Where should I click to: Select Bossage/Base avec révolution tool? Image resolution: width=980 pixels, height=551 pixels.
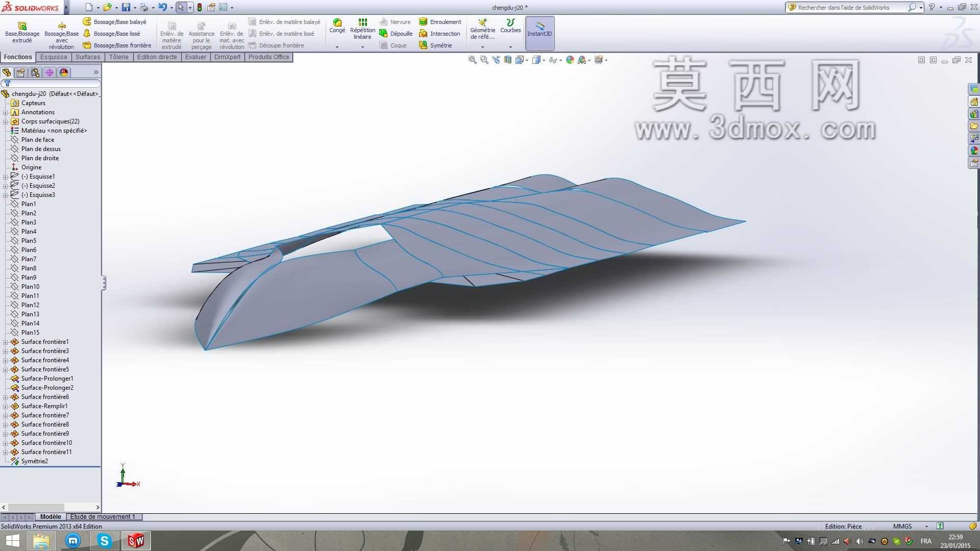pos(62,36)
